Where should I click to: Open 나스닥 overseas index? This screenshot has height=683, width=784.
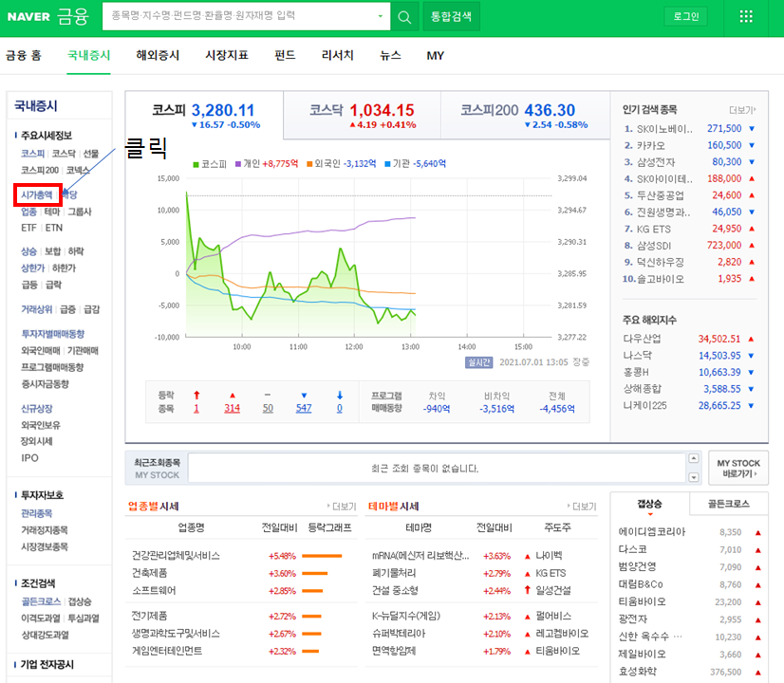coord(638,356)
